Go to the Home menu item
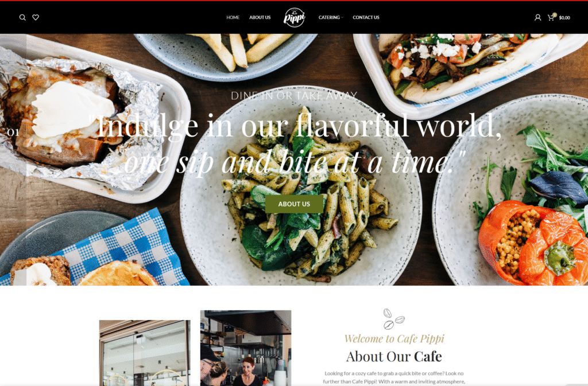Screen dimensions: 588x386 (x=233, y=17)
